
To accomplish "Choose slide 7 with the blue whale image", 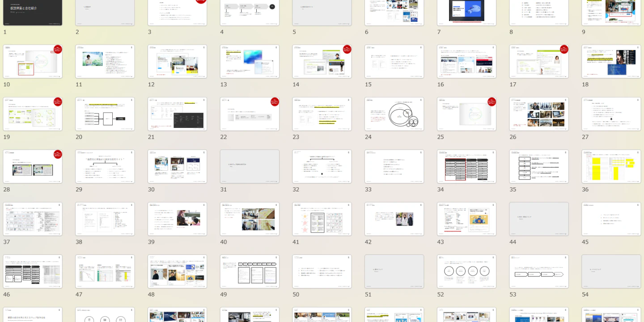I will (x=466, y=13).
